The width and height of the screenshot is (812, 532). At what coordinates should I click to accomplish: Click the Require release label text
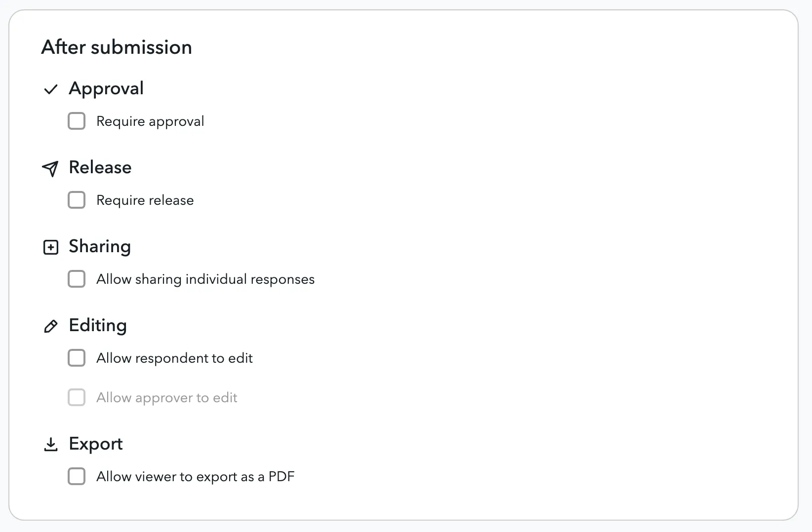click(145, 200)
